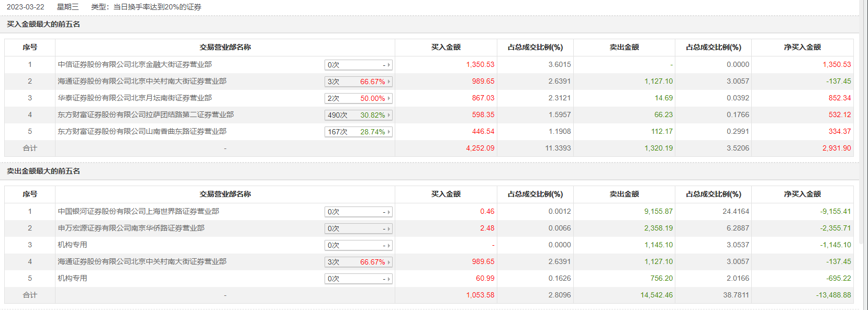Open 申万宏源证券南京华侨路证券营业部 link
The width and height of the screenshot is (868, 310).
click(131, 228)
